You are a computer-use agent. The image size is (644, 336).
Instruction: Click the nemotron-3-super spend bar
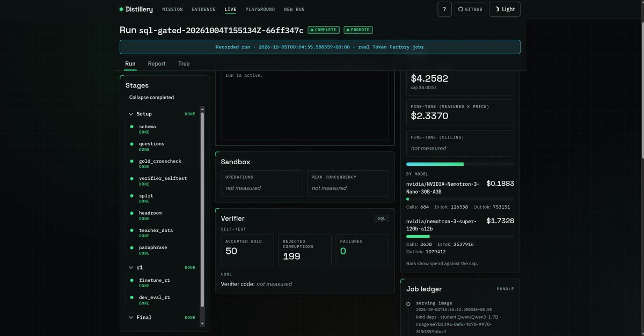pos(460,236)
